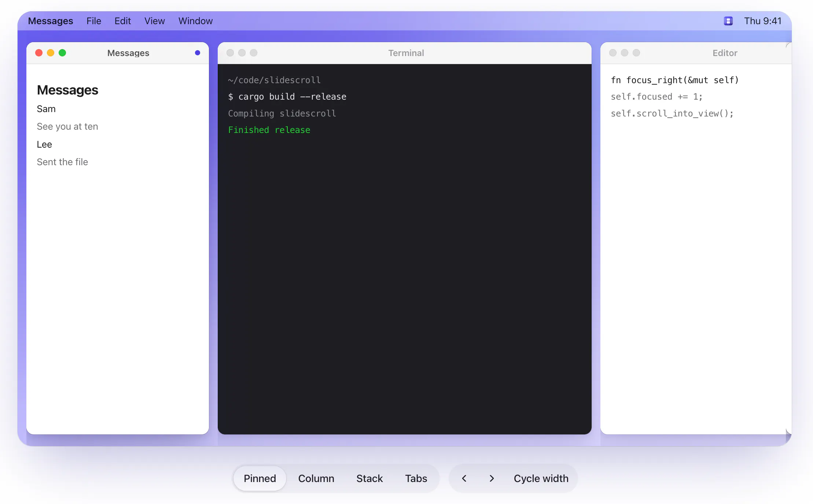Open the Sam conversation
Viewport: 813px width, 504px height.
click(x=46, y=109)
